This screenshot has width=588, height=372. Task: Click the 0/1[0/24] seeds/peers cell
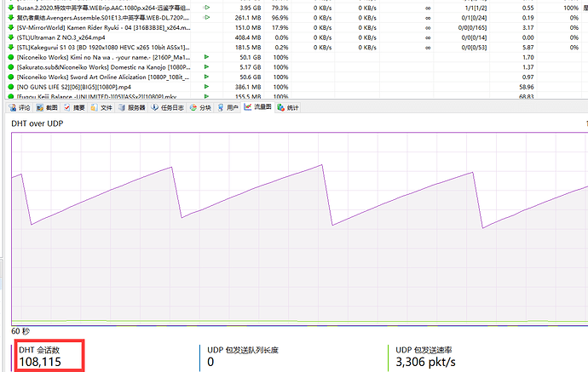(x=474, y=18)
